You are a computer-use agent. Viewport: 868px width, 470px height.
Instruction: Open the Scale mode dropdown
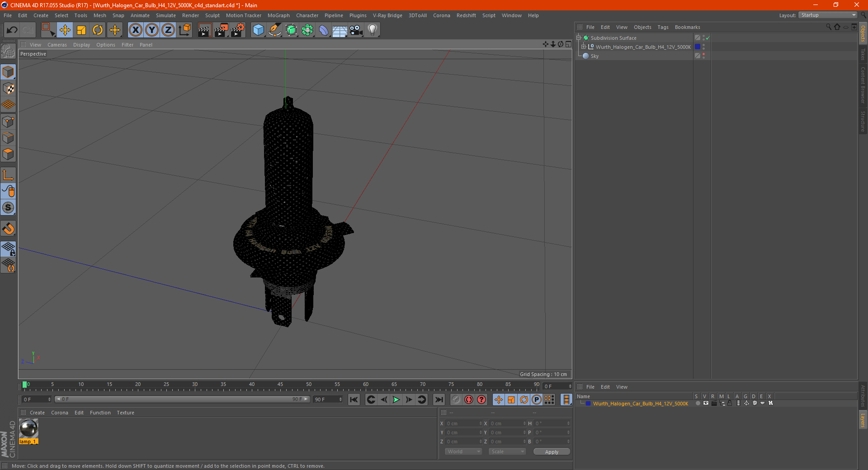pos(507,451)
